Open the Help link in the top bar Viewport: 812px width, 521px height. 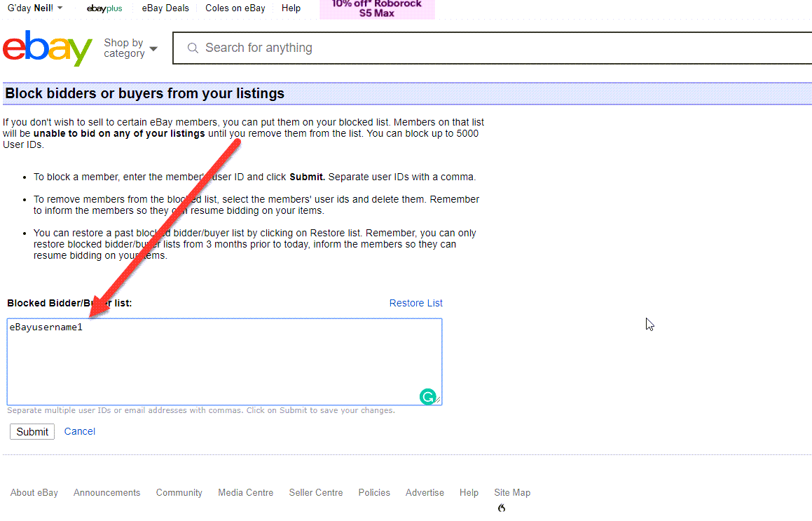pos(291,8)
